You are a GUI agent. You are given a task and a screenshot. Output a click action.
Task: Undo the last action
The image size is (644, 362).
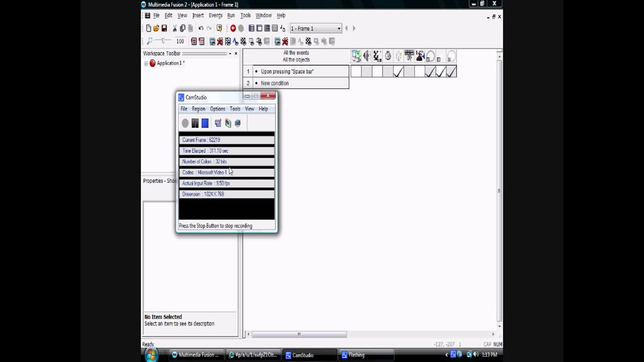201,29
